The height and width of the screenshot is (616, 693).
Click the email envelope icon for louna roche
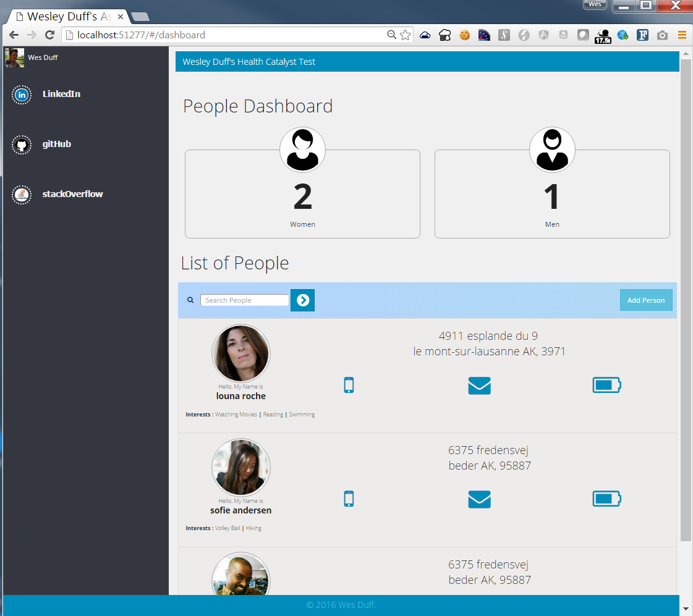pos(480,386)
